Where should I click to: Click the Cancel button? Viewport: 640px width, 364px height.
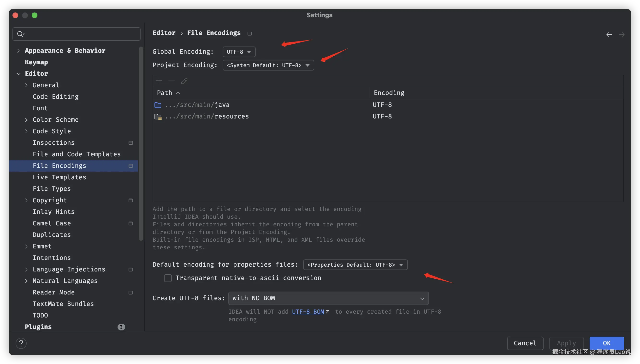pyautogui.click(x=525, y=343)
